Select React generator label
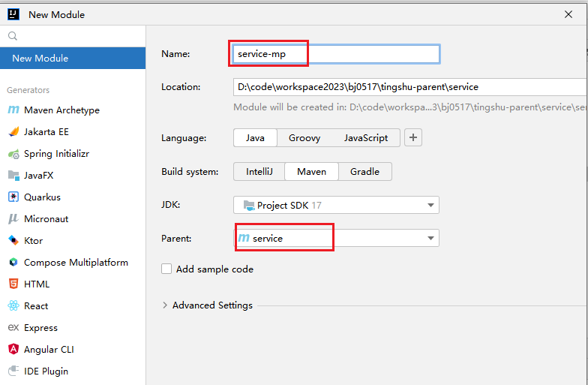This screenshot has height=385, width=588. click(x=36, y=306)
